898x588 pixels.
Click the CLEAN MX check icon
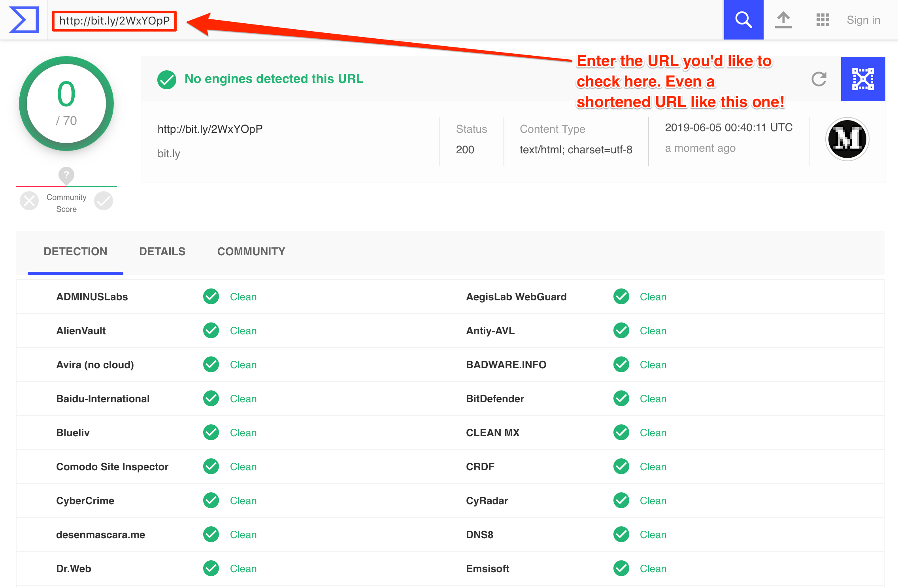(621, 432)
